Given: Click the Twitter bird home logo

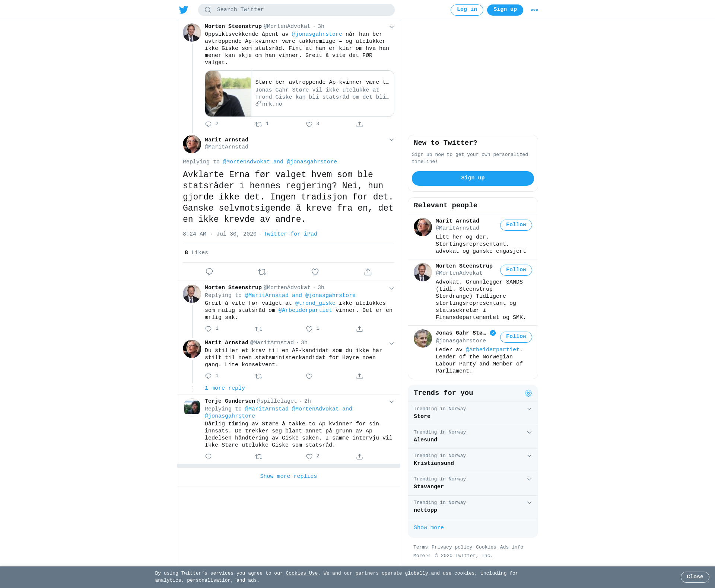Looking at the screenshot, I should click(x=183, y=10).
